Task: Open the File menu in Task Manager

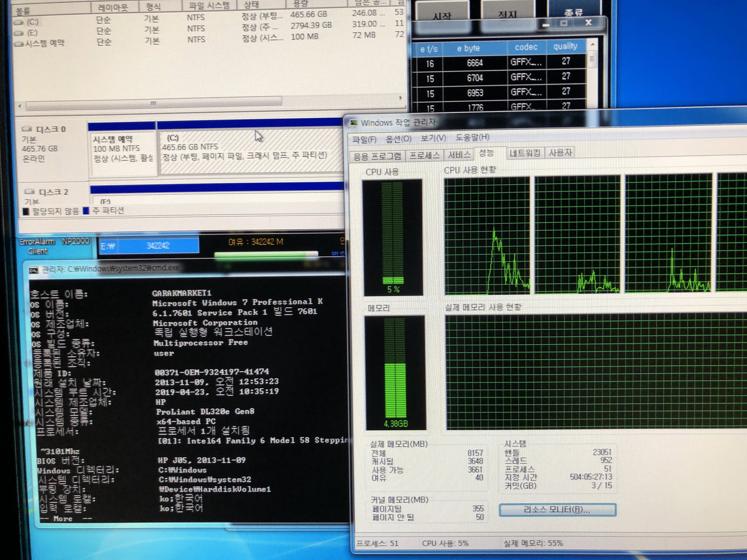Action: pyautogui.click(x=364, y=139)
